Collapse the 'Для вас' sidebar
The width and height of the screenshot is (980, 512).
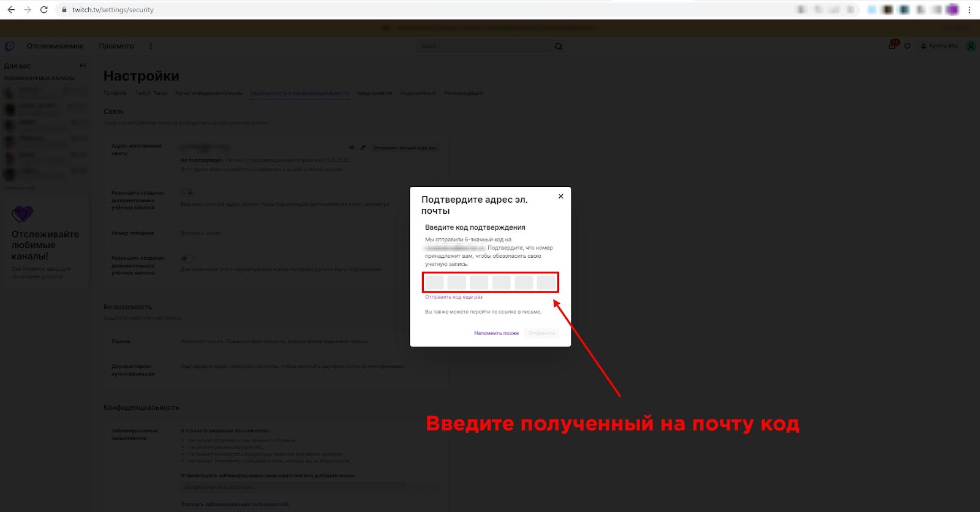[82, 66]
